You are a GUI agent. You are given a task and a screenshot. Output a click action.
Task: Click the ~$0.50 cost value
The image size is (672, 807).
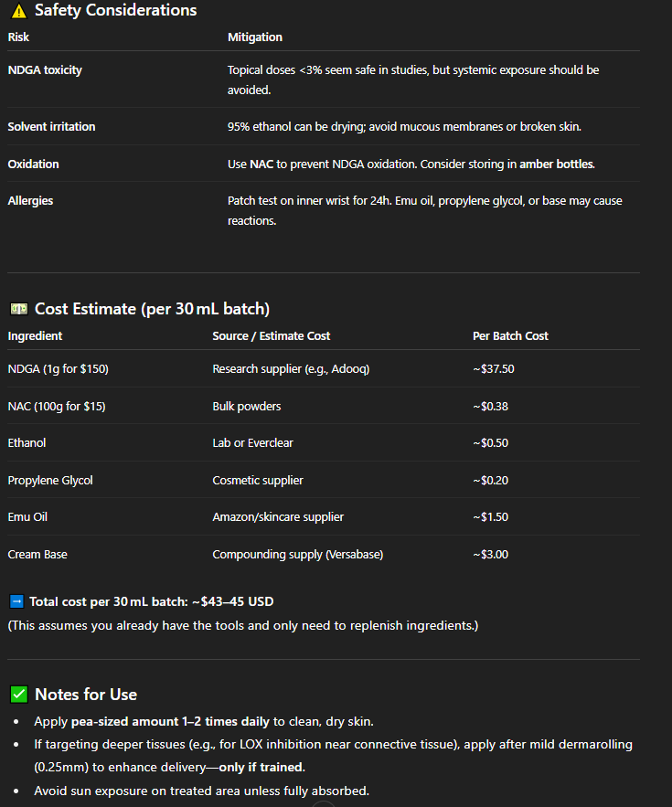490,443
